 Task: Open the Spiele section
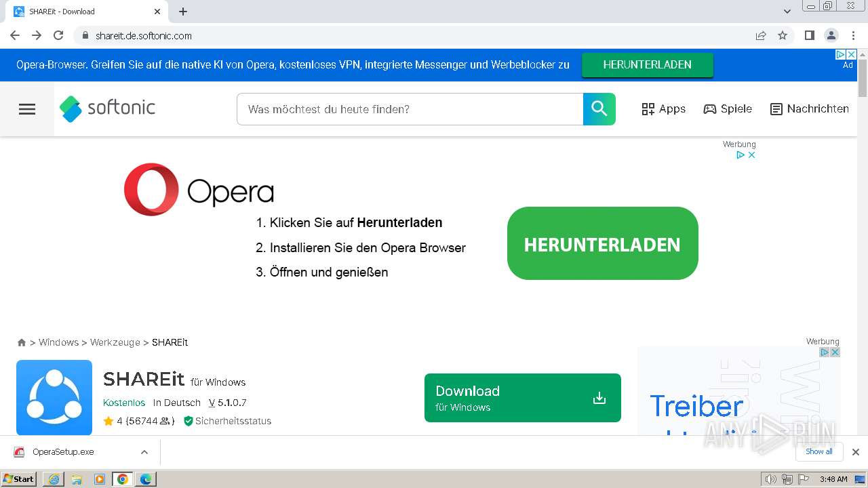728,109
